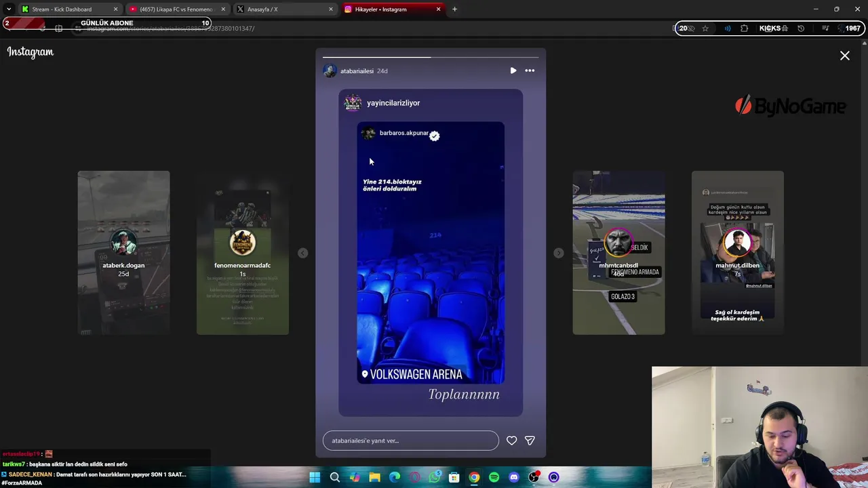Close the Anasayfa / X tab

tap(331, 9)
